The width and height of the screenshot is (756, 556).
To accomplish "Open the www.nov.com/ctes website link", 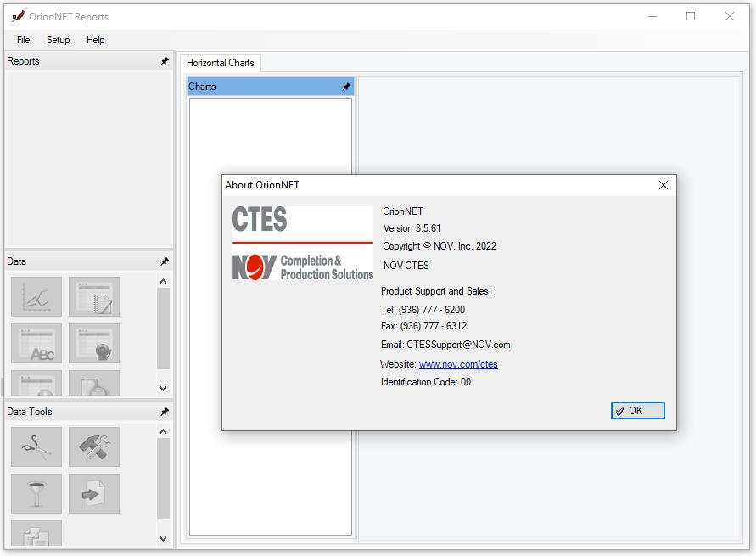I will 458,364.
